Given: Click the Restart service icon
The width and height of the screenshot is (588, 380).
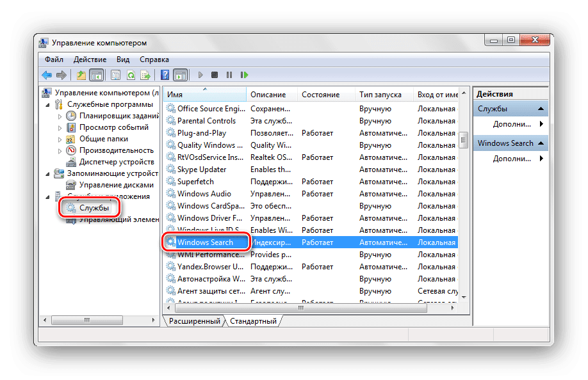Looking at the screenshot, I should [244, 75].
